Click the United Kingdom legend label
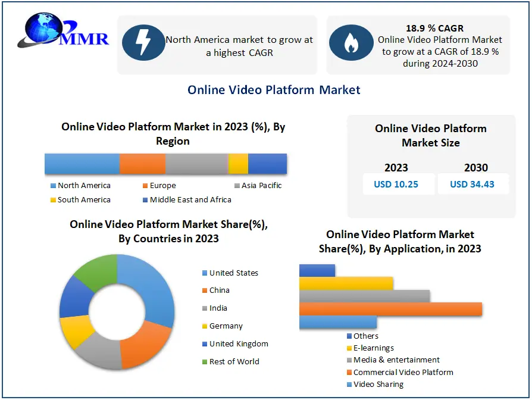 pyautogui.click(x=239, y=343)
